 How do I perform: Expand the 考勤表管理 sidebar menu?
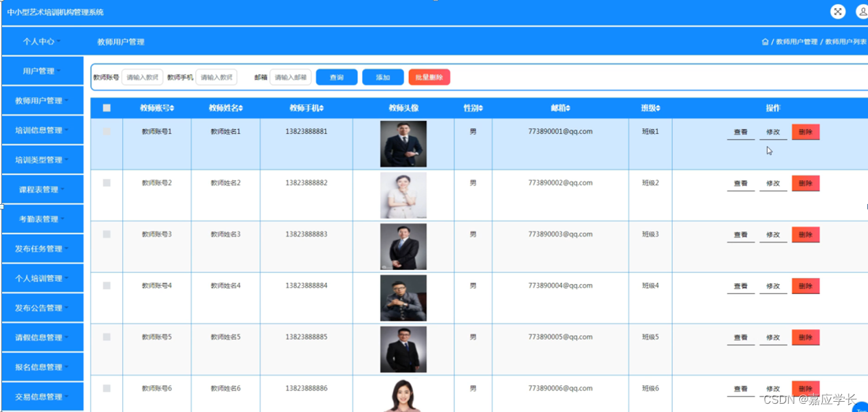coord(43,219)
